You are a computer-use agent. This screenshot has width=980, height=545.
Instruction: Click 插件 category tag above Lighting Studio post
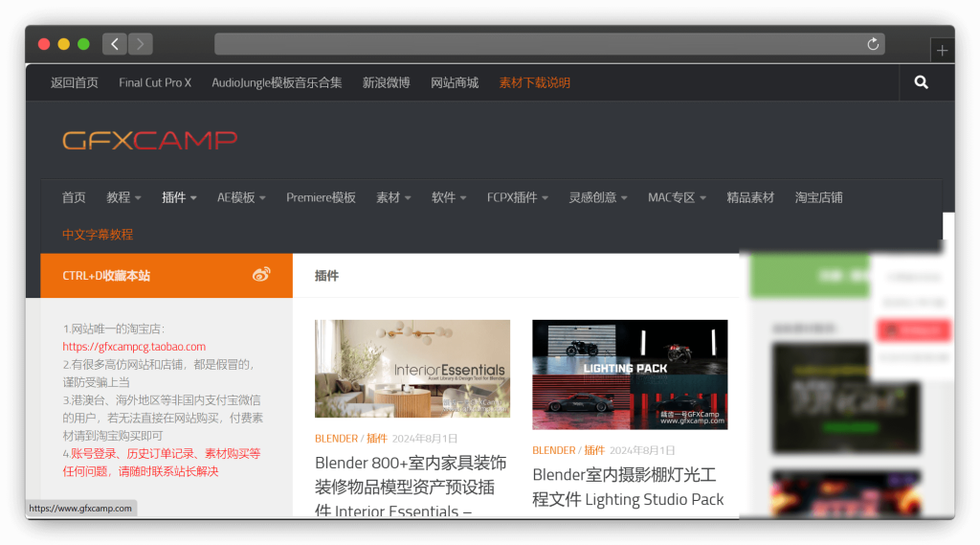pyautogui.click(x=594, y=450)
